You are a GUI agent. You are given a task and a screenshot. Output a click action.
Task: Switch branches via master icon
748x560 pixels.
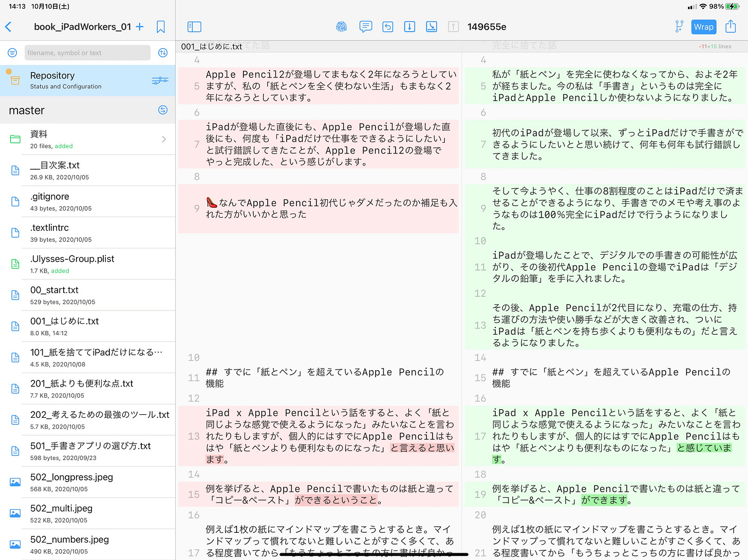point(163,110)
